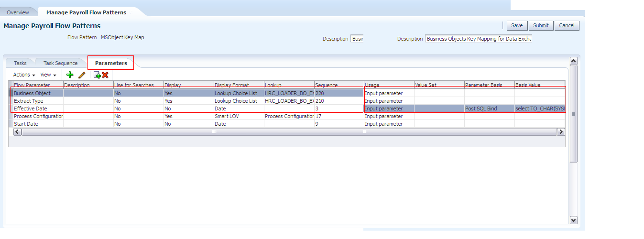Select the Business Object parameter row
Image resolution: width=644 pixels, height=239 pixels.
pos(287,93)
